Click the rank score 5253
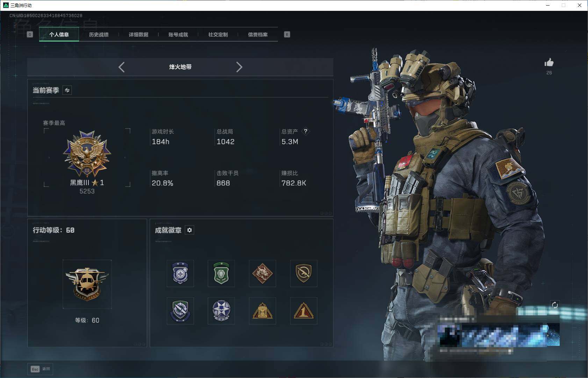The image size is (588, 378). click(87, 191)
